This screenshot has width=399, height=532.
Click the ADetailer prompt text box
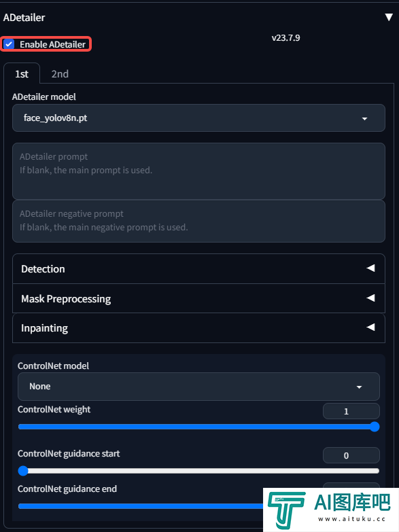click(198, 171)
